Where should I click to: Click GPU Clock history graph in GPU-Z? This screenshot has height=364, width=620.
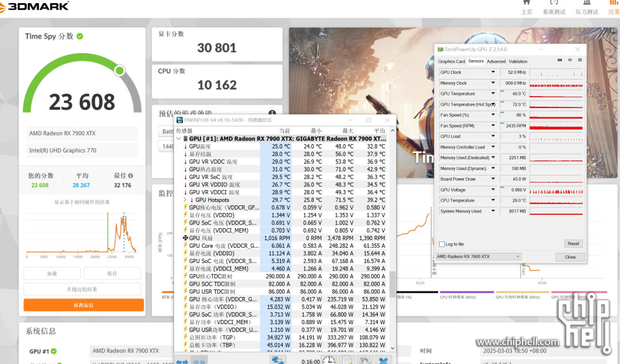pyautogui.click(x=556, y=72)
